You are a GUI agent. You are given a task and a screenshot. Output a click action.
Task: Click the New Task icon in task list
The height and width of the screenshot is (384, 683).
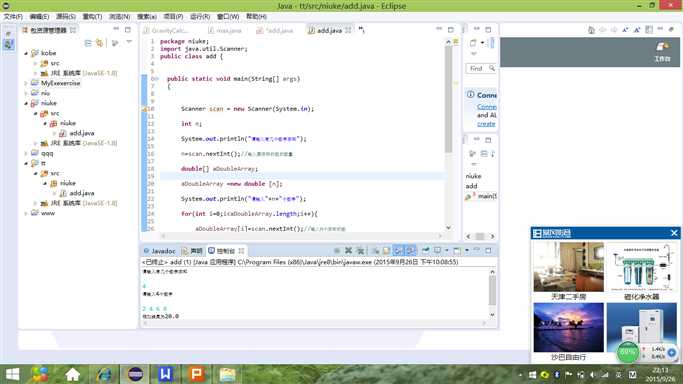coord(473,43)
